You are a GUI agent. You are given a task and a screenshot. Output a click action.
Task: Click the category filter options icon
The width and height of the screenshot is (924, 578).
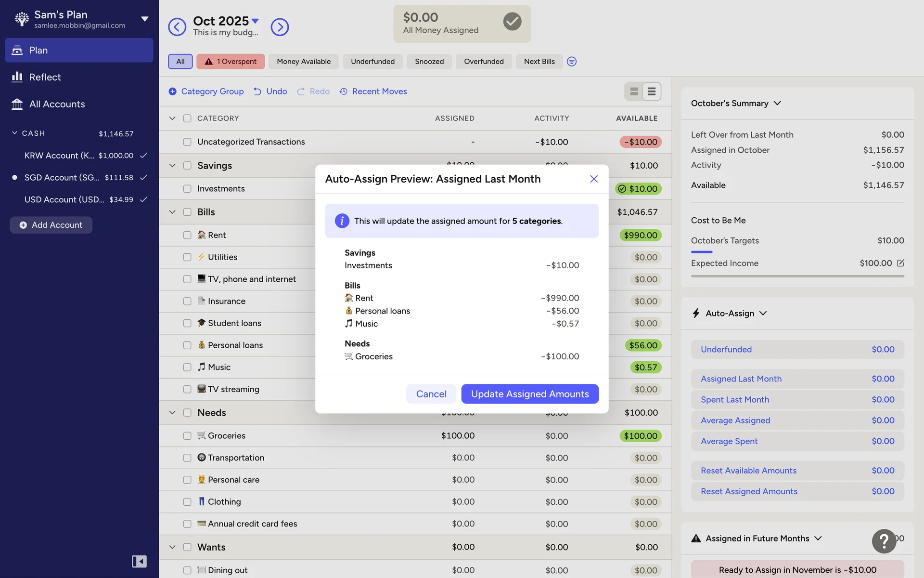(571, 62)
